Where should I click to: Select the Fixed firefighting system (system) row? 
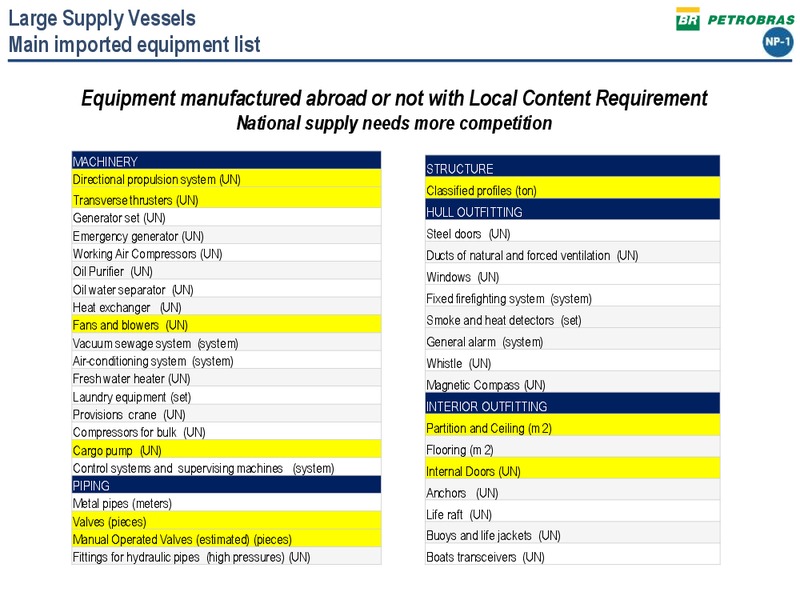[x=572, y=296]
